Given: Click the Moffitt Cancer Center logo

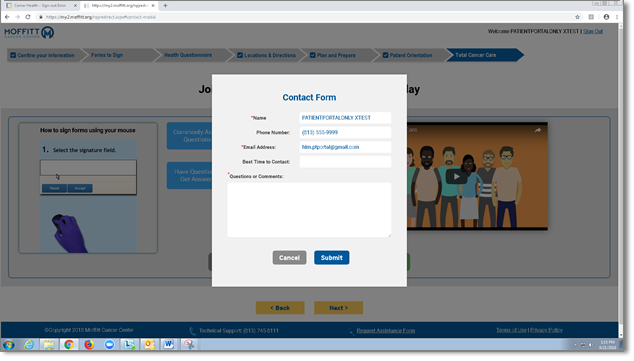Looking at the screenshot, I should [29, 32].
